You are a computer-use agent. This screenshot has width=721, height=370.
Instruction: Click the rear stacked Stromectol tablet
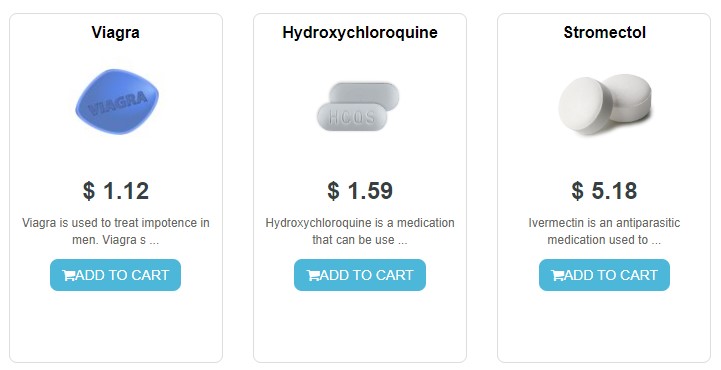click(629, 96)
